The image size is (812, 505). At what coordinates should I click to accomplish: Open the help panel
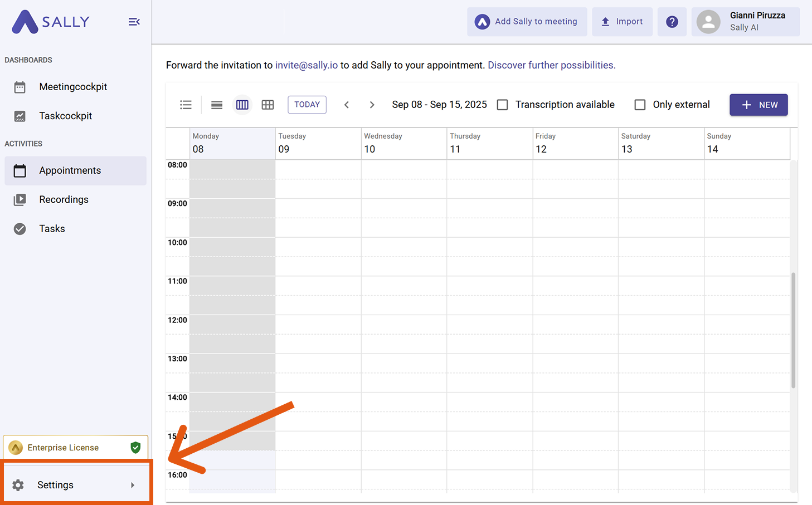[x=672, y=22]
